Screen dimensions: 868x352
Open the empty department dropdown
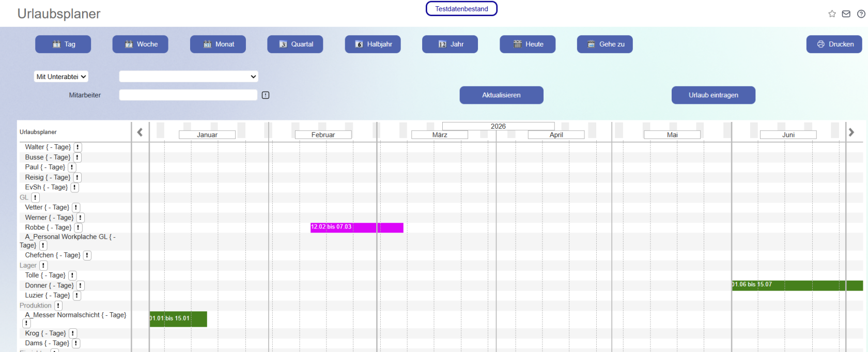189,76
